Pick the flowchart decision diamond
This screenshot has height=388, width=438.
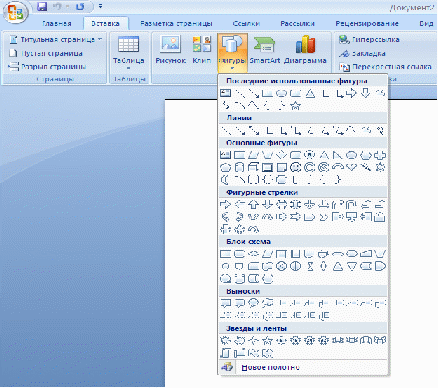click(x=254, y=254)
